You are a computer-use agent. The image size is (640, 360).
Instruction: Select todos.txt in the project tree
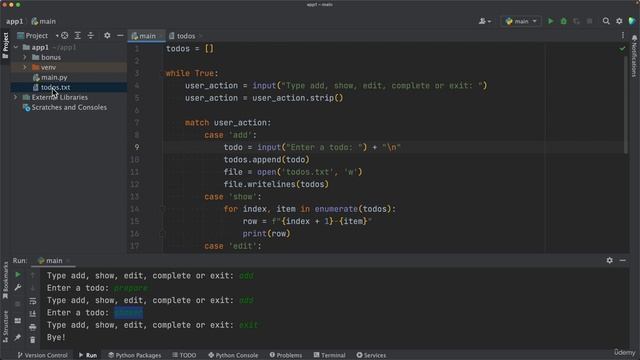(55, 87)
